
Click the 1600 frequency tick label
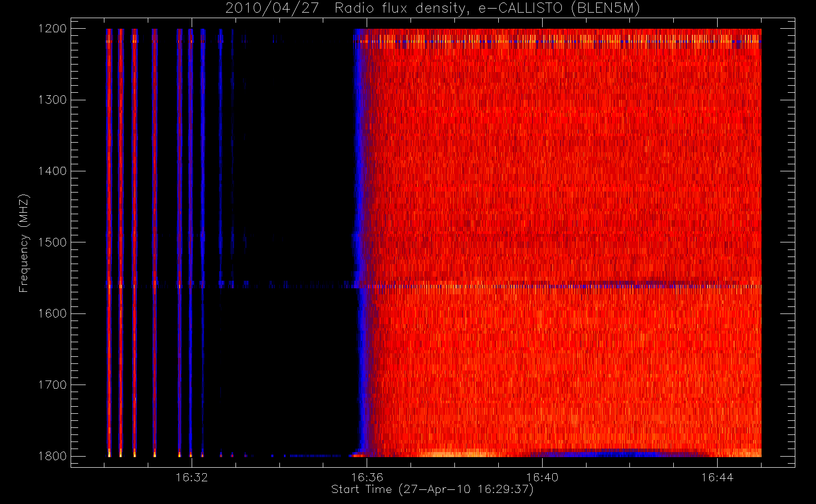(x=53, y=313)
